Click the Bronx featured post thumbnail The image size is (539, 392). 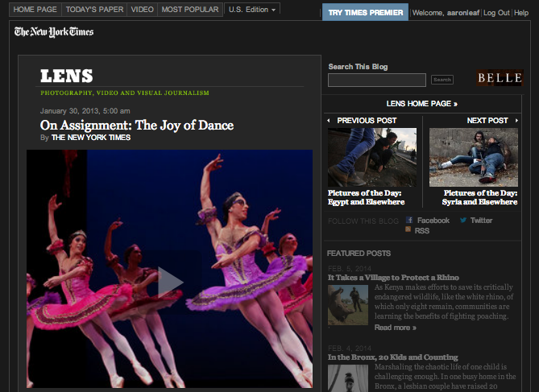pyautogui.click(x=348, y=378)
